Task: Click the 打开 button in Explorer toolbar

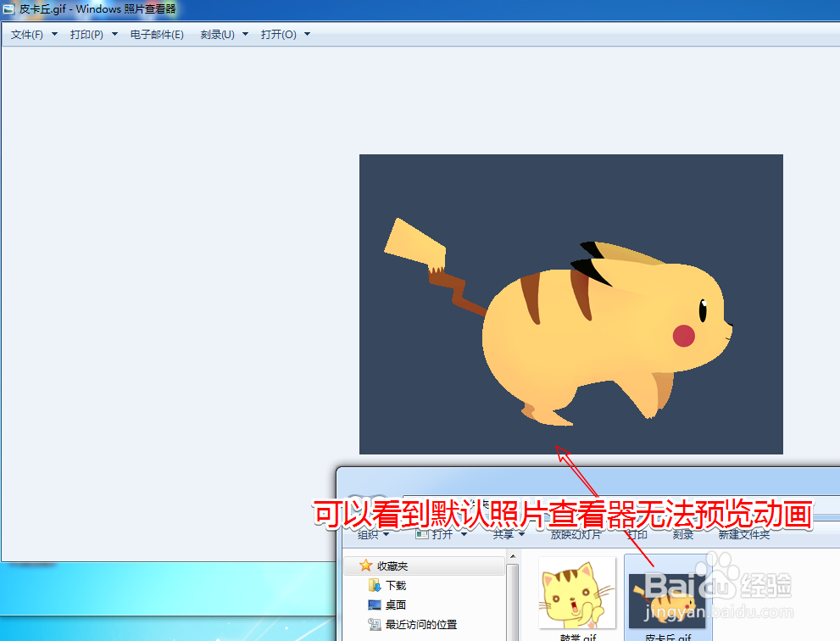Action: [435, 534]
